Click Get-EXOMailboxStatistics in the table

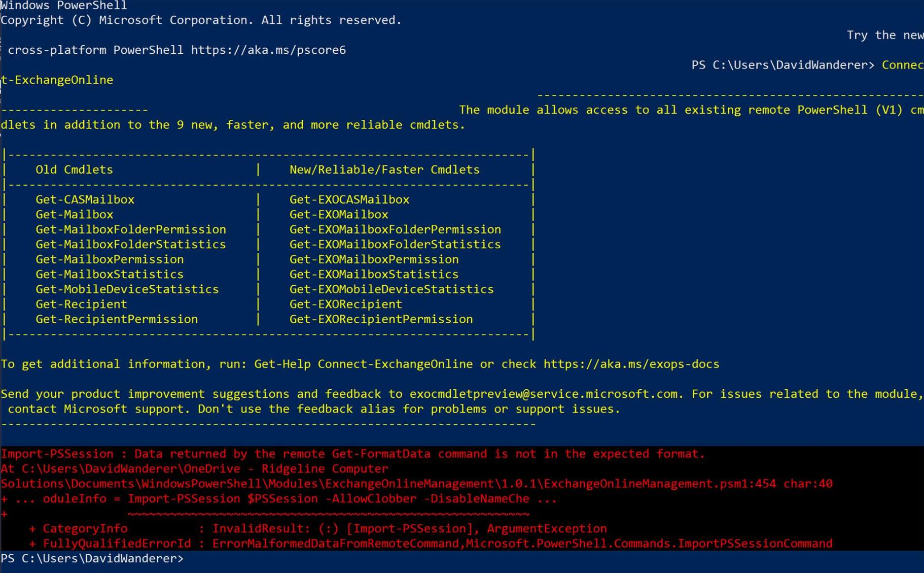tap(374, 275)
